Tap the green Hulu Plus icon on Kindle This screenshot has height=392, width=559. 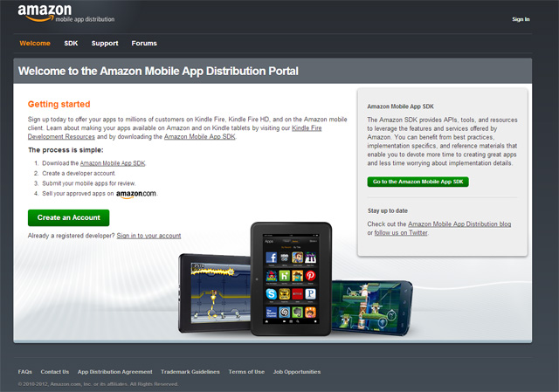(x=285, y=276)
